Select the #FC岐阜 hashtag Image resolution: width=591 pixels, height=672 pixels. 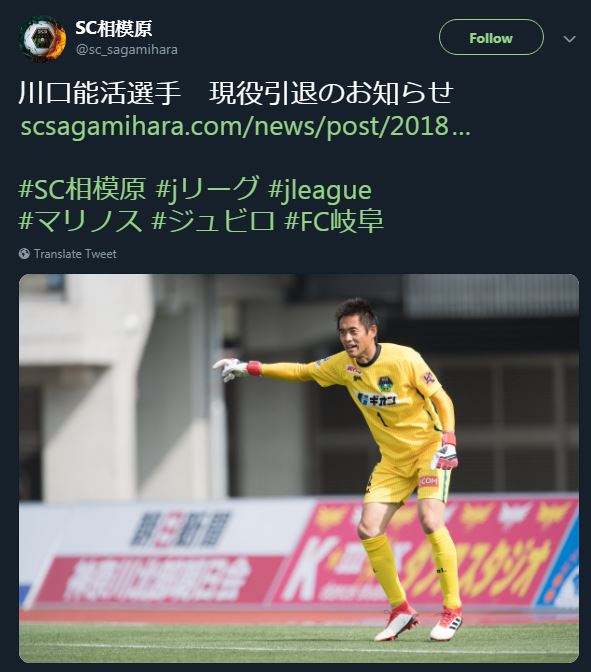click(x=334, y=221)
